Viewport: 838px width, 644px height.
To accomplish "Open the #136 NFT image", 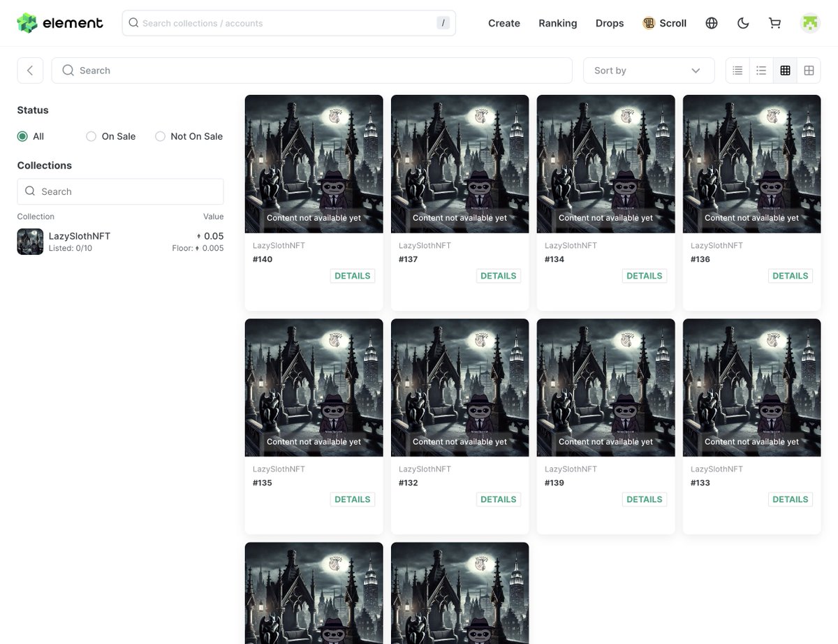I will tap(752, 164).
